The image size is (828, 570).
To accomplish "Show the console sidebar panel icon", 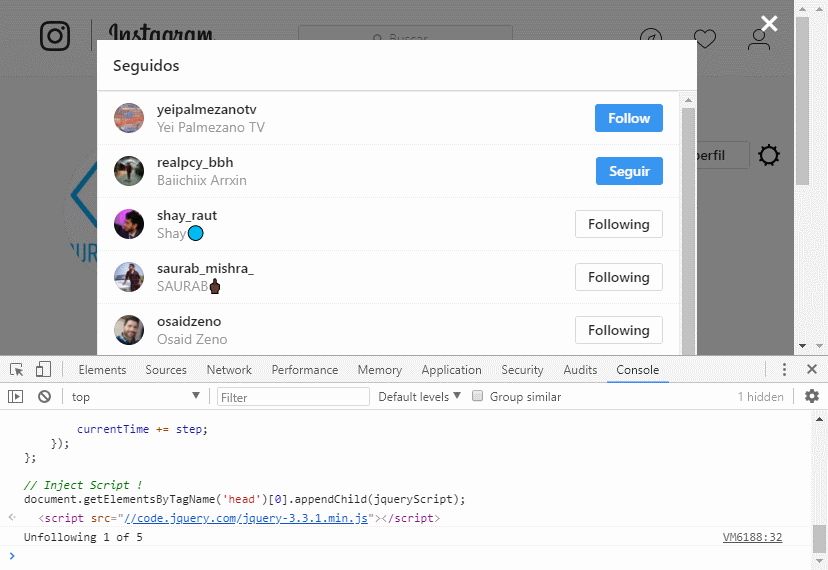I will pyautogui.click(x=15, y=397).
